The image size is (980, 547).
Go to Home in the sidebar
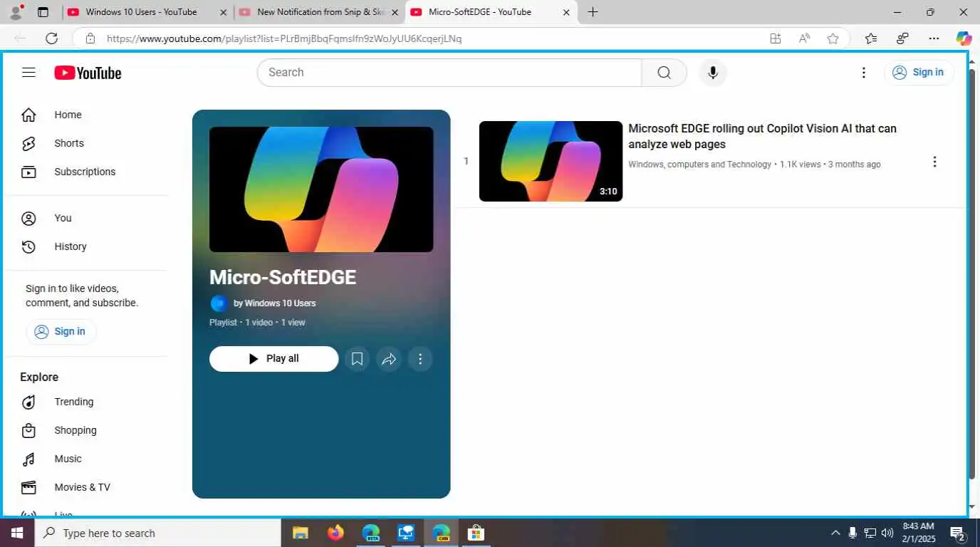pos(68,115)
